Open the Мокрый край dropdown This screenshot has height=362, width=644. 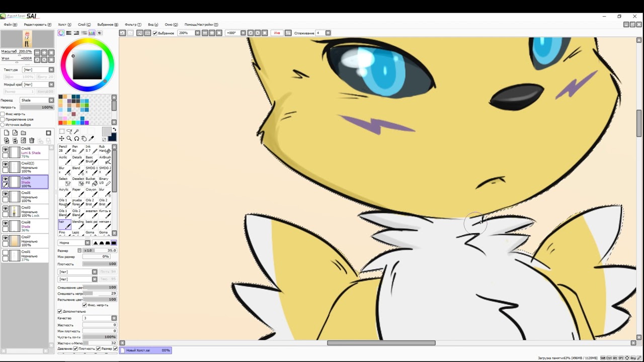(x=38, y=84)
